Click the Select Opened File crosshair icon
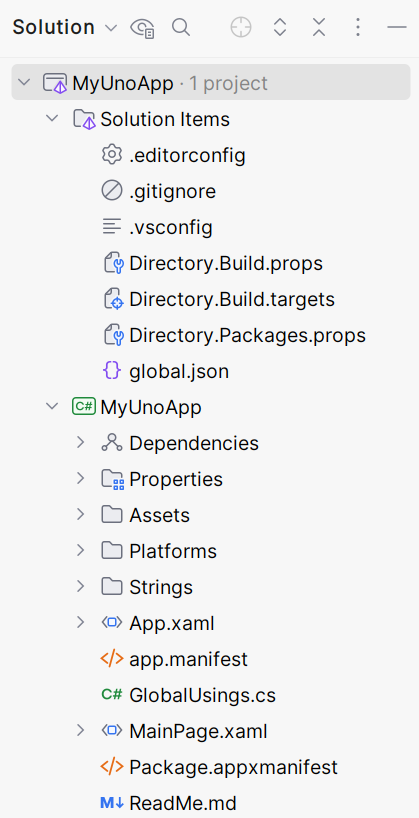This screenshot has width=419, height=818. point(241,27)
